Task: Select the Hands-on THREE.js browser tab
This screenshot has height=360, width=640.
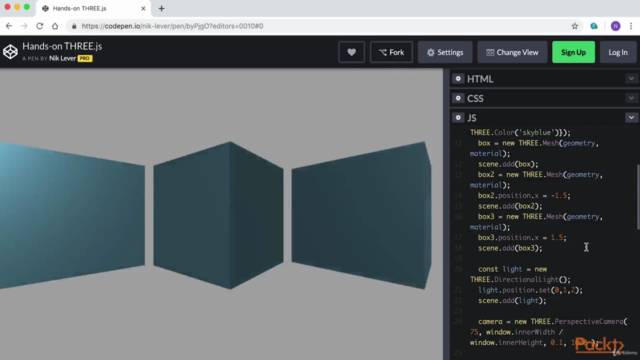Action: point(94,9)
